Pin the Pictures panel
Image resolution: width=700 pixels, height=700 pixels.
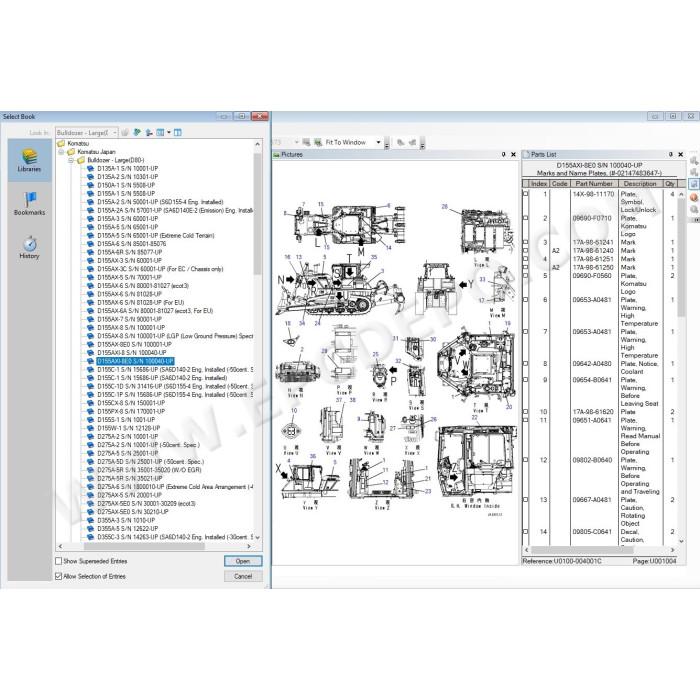click(x=504, y=154)
